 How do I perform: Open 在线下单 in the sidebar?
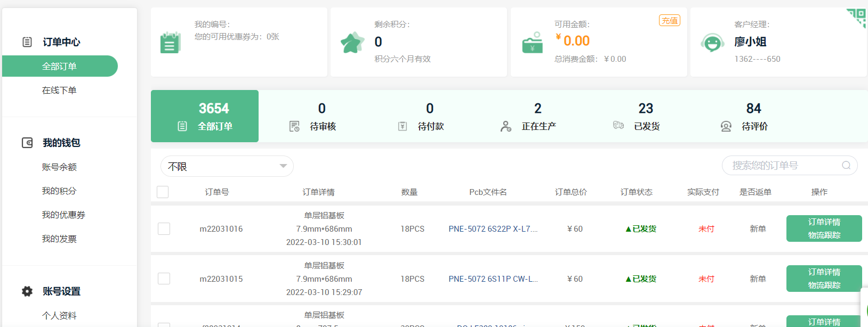pyautogui.click(x=59, y=91)
